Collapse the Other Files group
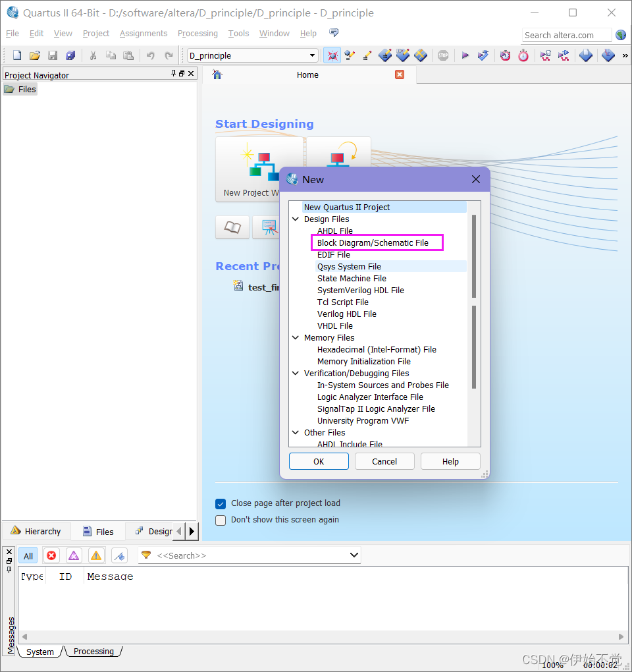This screenshot has width=632, height=672. [296, 432]
